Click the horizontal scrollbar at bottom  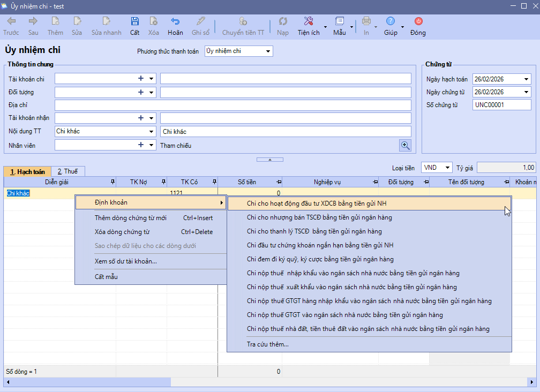pos(268,382)
